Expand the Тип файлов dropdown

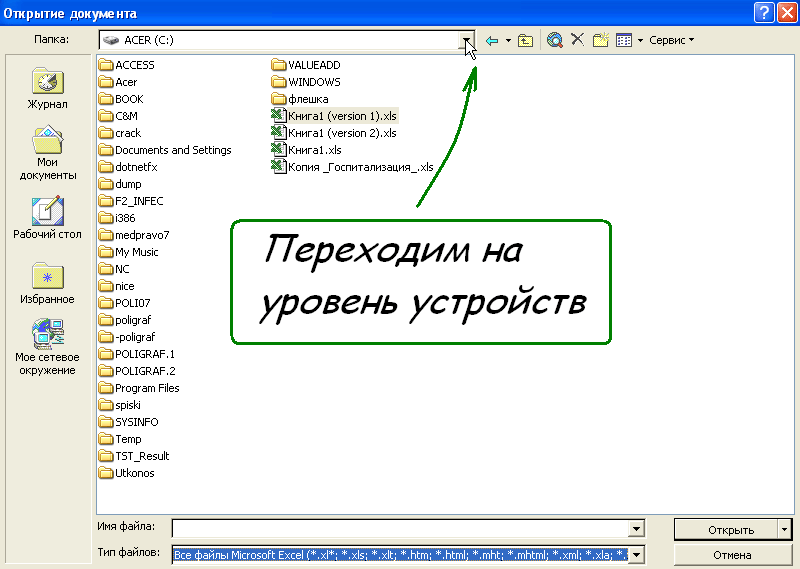coord(636,554)
